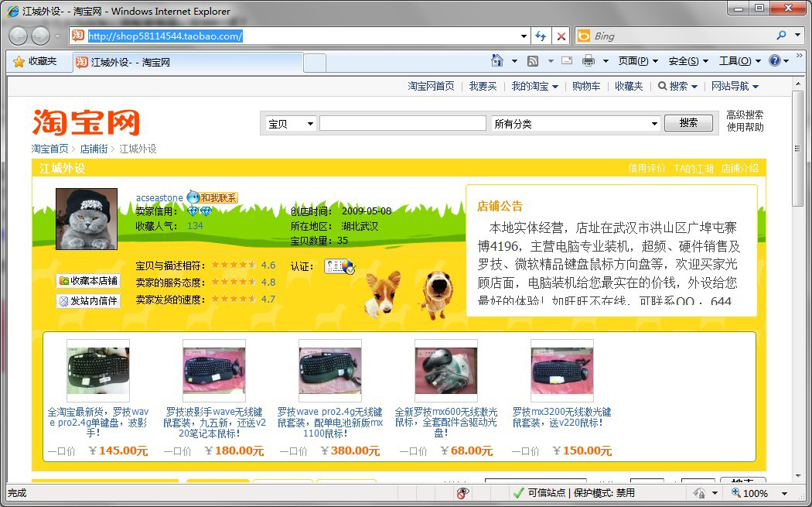Click the IE Home icon in toolbar
Image resolution: width=812 pixels, height=507 pixels.
pos(498,61)
